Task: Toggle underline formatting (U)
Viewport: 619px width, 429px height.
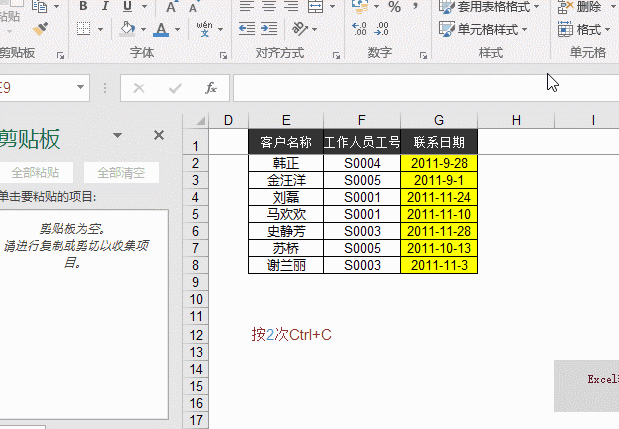Action: (x=128, y=6)
